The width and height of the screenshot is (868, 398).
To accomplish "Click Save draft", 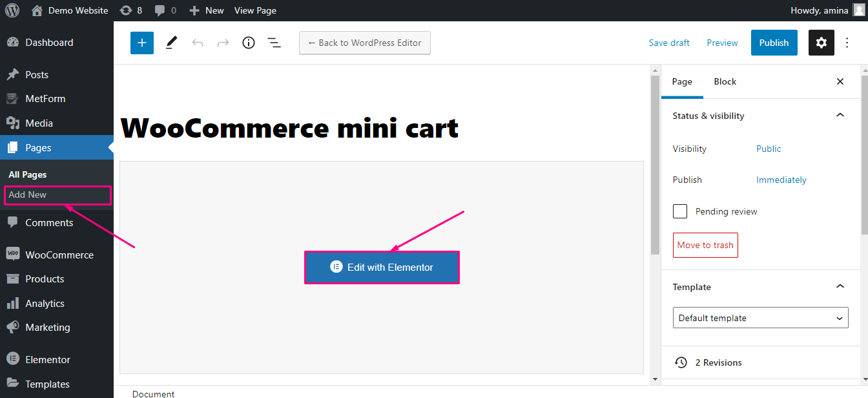I will click(669, 43).
